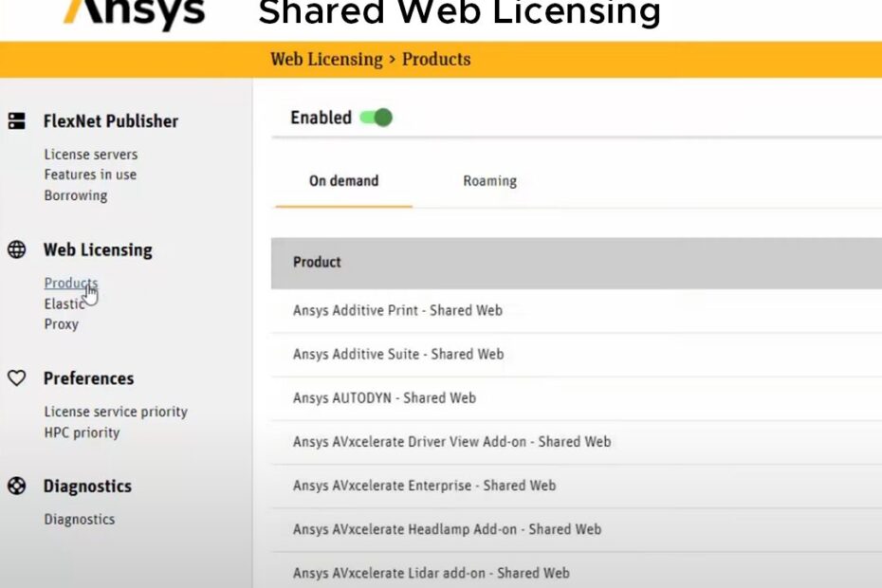Click Web Licensing in the breadcrumb
The height and width of the screenshot is (588, 882).
tap(326, 59)
